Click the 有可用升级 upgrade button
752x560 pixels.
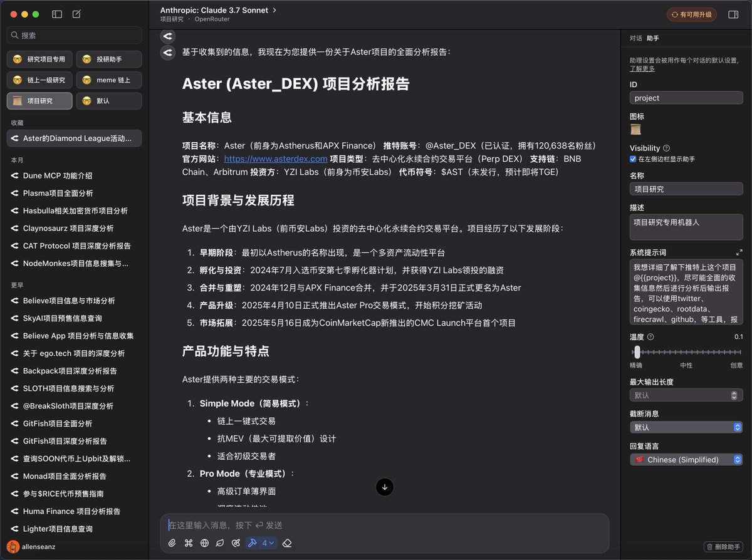click(x=692, y=14)
